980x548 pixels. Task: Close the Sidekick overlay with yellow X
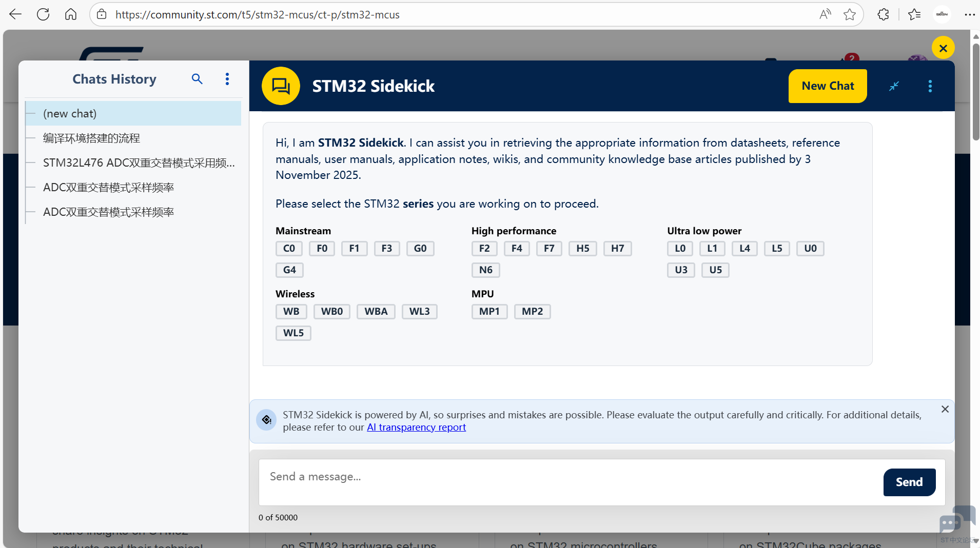(943, 48)
